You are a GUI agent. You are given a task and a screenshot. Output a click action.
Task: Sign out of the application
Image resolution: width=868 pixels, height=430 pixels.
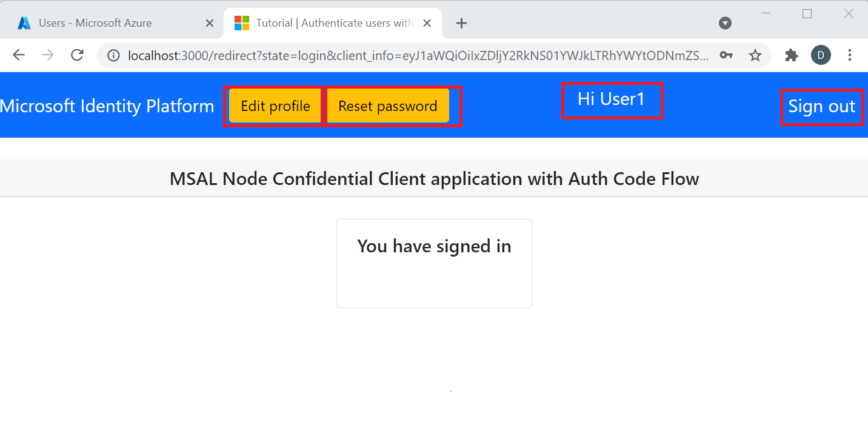(822, 107)
